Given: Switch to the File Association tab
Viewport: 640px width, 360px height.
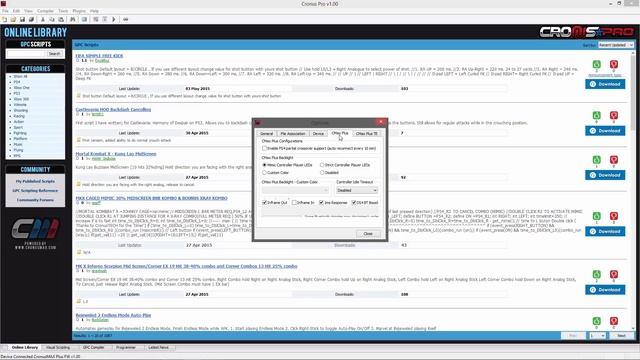Looking at the screenshot, I should point(293,133).
